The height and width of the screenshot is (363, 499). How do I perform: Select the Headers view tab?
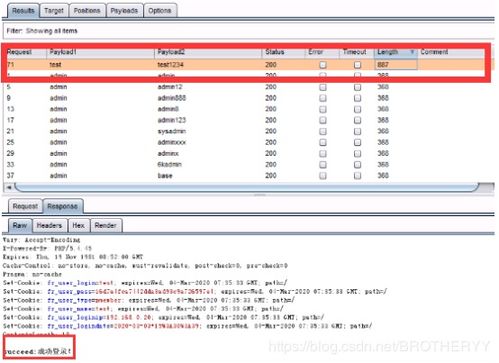click(49, 226)
